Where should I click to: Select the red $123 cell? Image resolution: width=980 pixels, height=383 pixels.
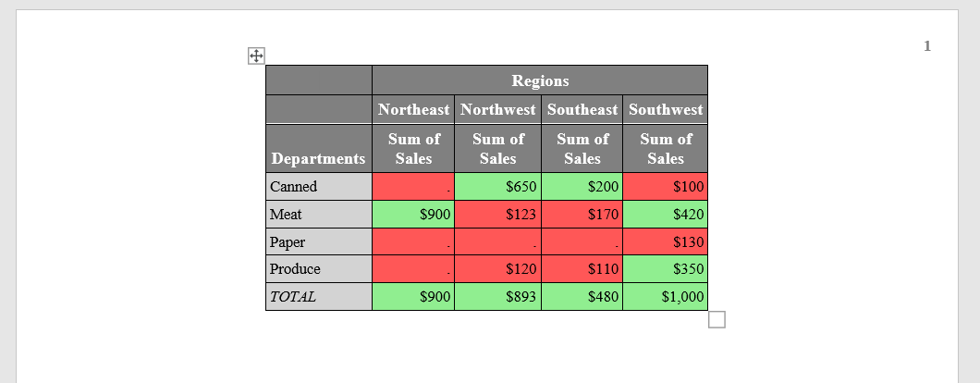497,214
